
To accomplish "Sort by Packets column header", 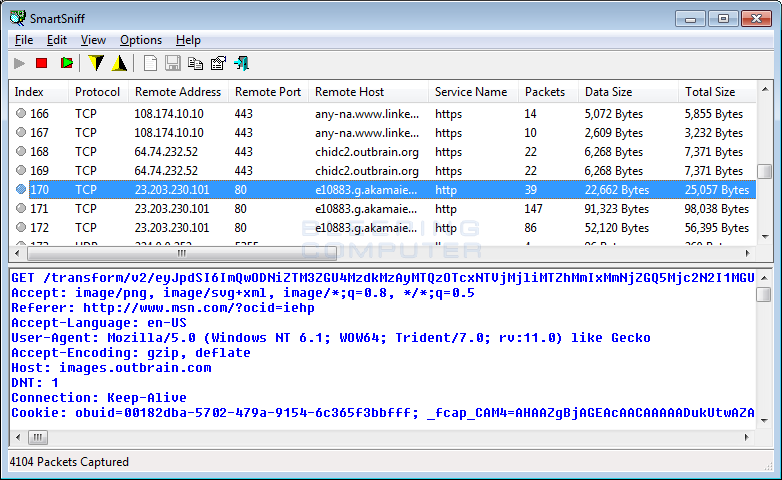I will coord(548,92).
